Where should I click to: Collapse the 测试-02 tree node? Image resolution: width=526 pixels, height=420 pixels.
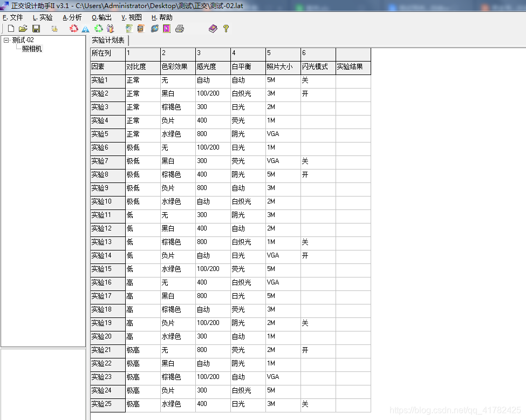point(6,40)
